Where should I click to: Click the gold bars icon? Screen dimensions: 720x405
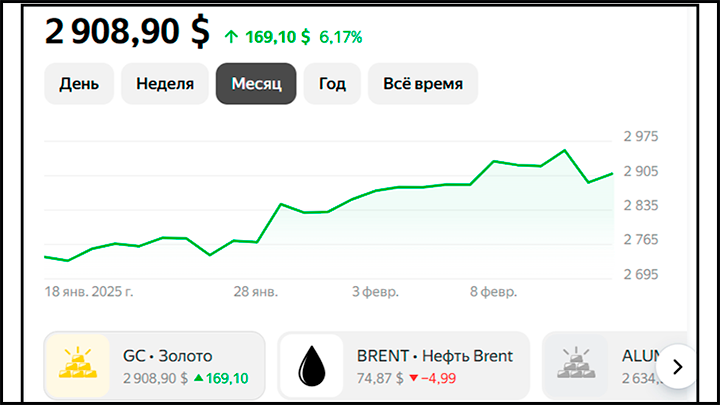pyautogui.click(x=78, y=364)
